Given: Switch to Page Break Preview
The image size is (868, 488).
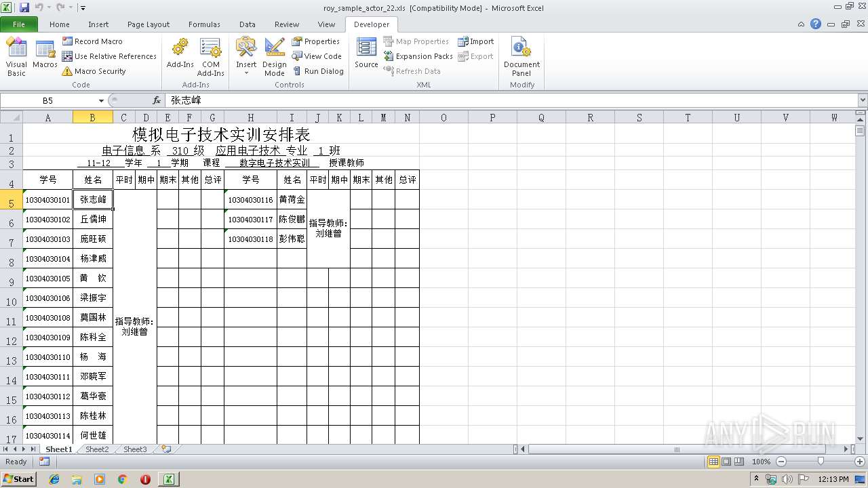Looking at the screenshot, I should 739,462.
